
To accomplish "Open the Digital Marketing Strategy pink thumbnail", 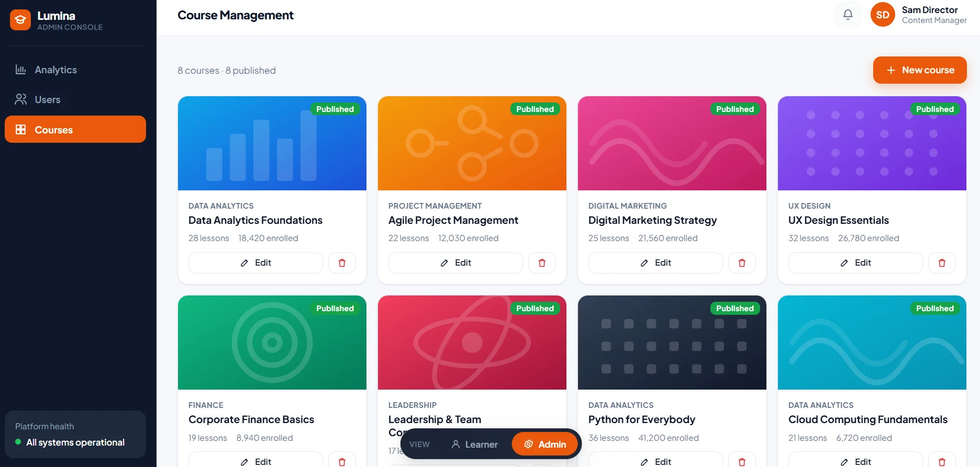I will pyautogui.click(x=672, y=143).
